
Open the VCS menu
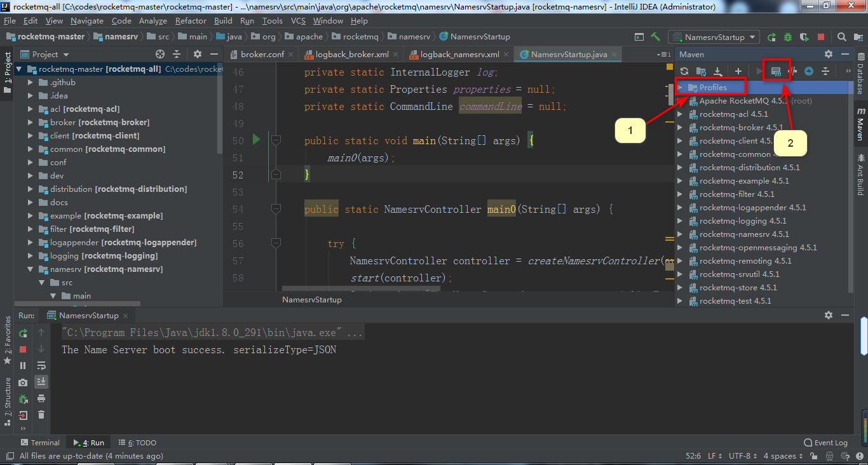tap(298, 21)
